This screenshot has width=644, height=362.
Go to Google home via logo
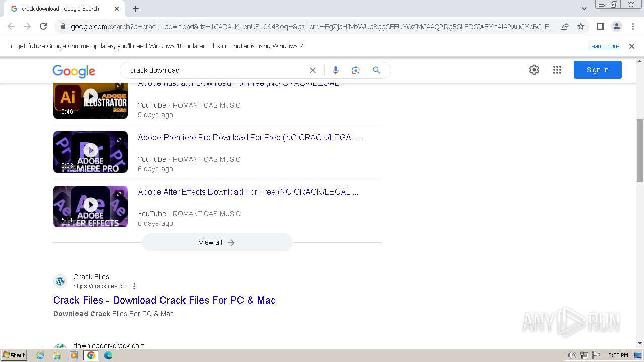[73, 71]
